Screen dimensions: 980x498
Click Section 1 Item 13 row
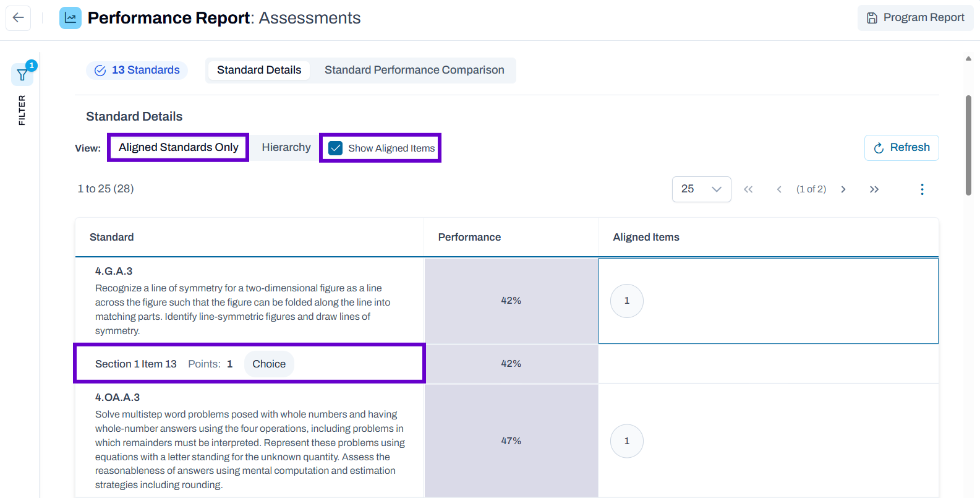point(249,364)
